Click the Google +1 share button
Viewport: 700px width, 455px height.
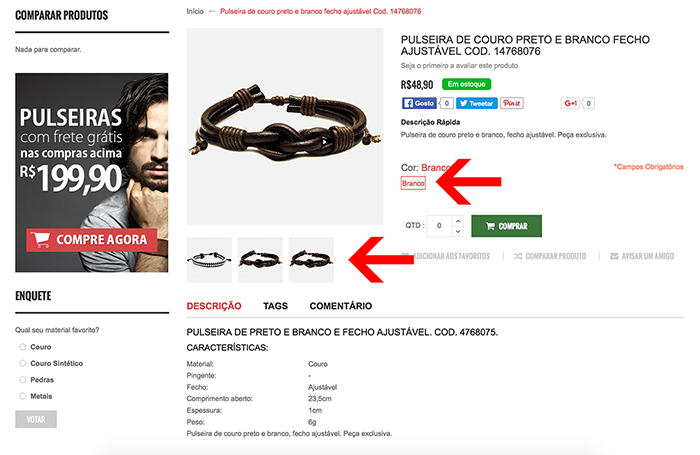[570, 103]
